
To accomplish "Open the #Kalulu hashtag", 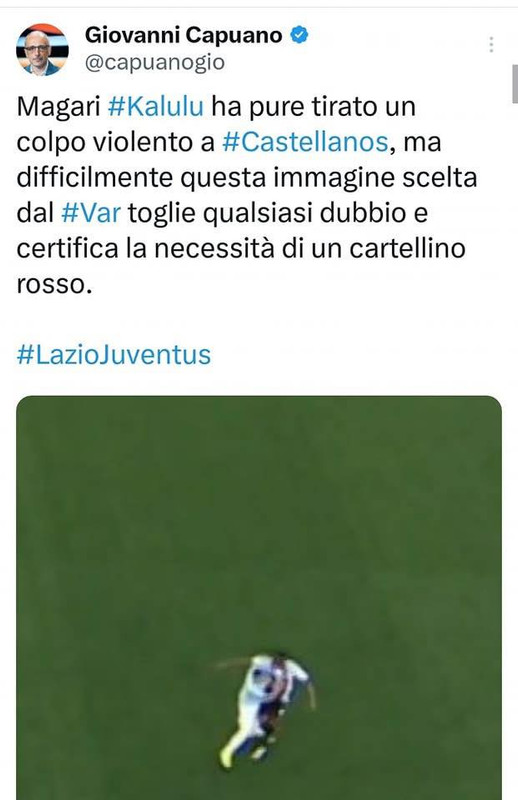I will pos(156,107).
